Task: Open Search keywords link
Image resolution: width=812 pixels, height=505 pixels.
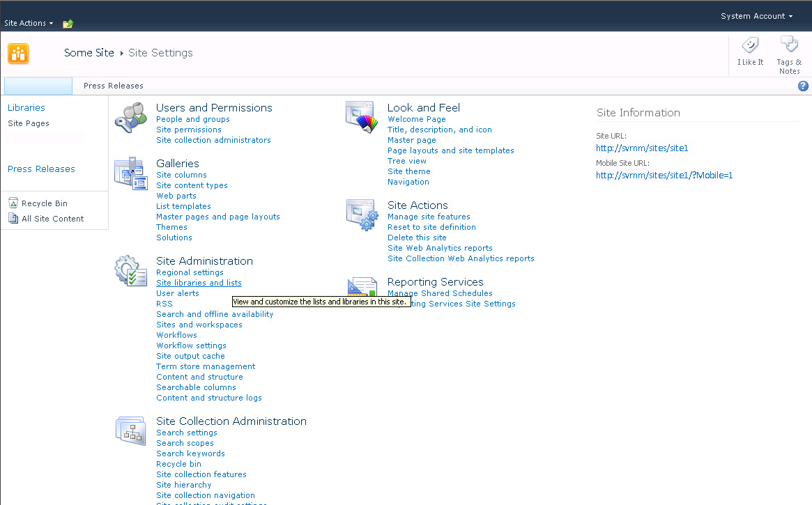Action: (x=190, y=453)
